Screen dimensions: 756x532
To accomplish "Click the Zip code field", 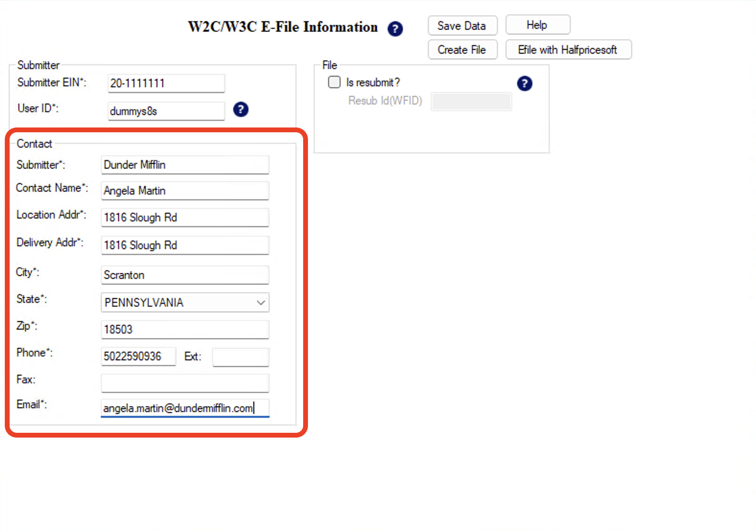I will pyautogui.click(x=185, y=330).
